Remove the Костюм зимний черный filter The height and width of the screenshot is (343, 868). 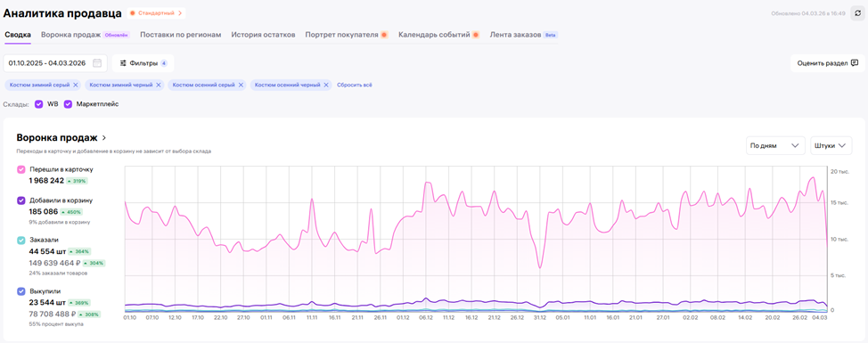tap(159, 86)
